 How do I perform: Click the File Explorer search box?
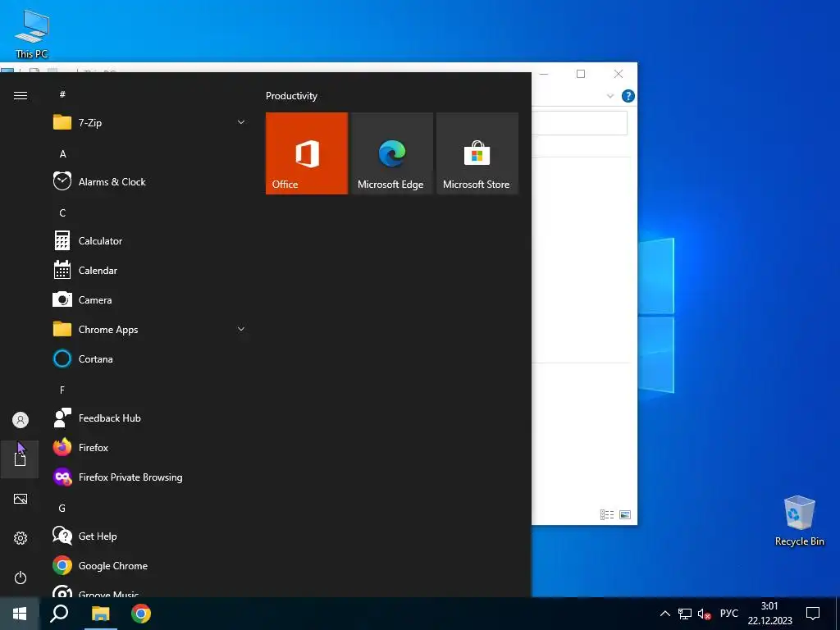pos(580,123)
